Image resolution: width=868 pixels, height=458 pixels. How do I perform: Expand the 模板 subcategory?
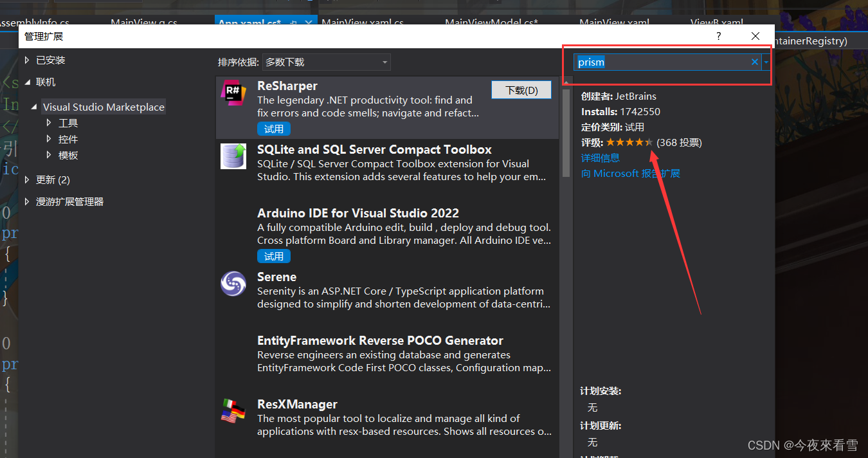click(x=49, y=154)
